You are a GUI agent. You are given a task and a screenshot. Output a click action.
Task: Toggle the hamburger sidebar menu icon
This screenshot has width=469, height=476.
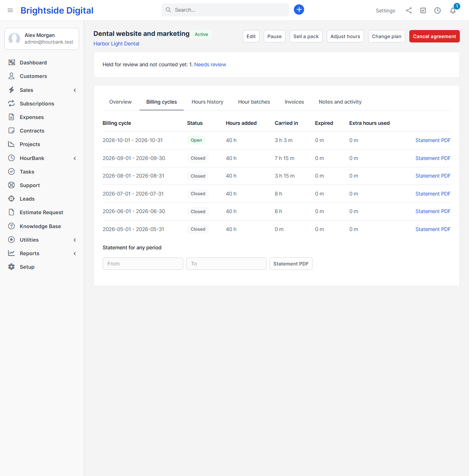click(x=10, y=10)
